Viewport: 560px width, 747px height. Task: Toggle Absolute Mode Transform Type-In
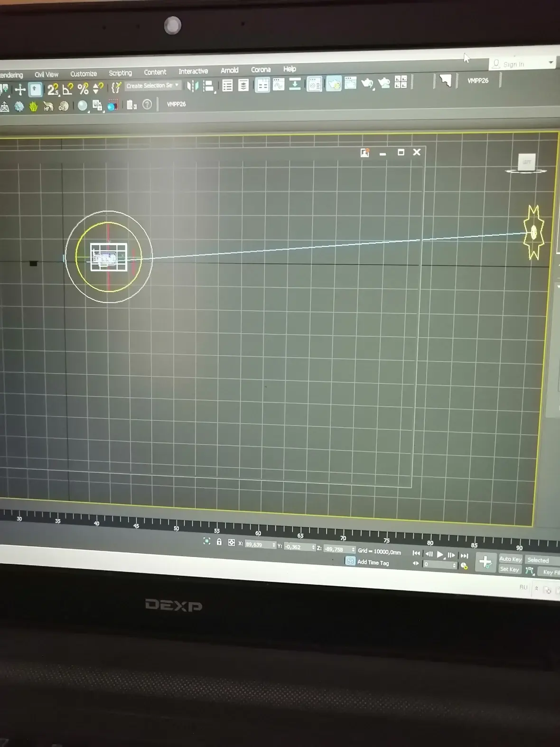click(x=231, y=542)
